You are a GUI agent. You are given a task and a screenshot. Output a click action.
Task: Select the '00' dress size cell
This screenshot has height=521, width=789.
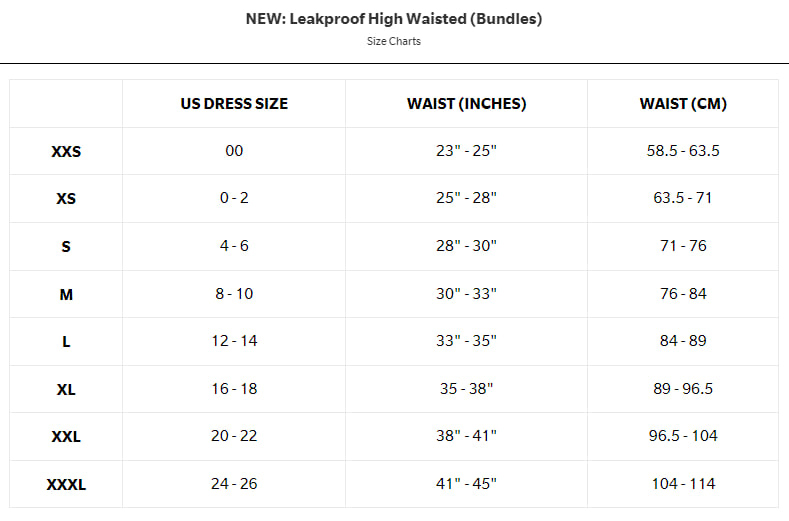[x=234, y=151]
